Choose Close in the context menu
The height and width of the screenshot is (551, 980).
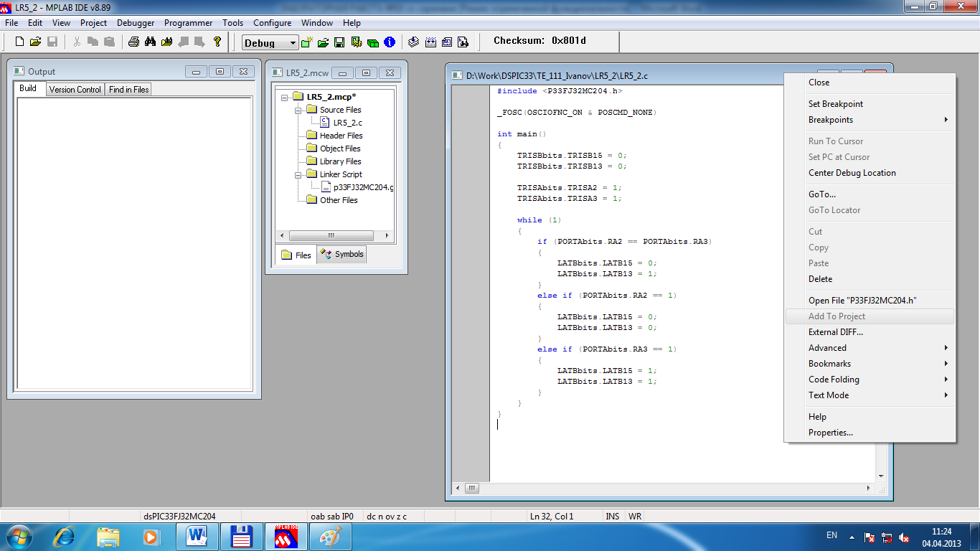pyautogui.click(x=870, y=83)
